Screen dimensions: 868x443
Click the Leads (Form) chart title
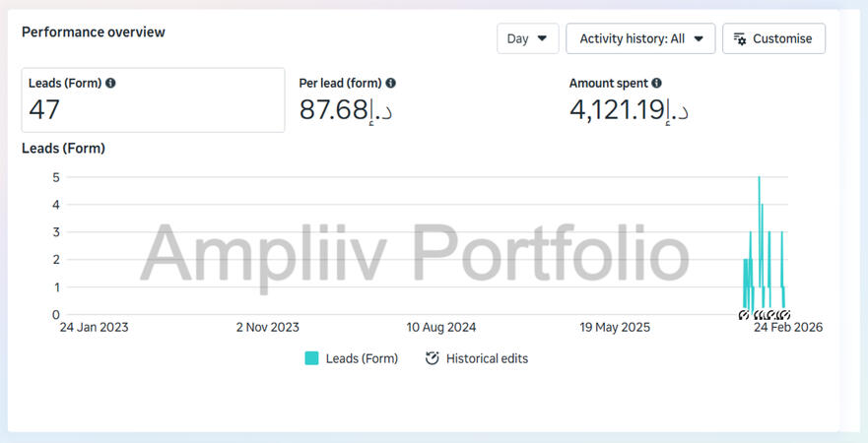[64, 149]
